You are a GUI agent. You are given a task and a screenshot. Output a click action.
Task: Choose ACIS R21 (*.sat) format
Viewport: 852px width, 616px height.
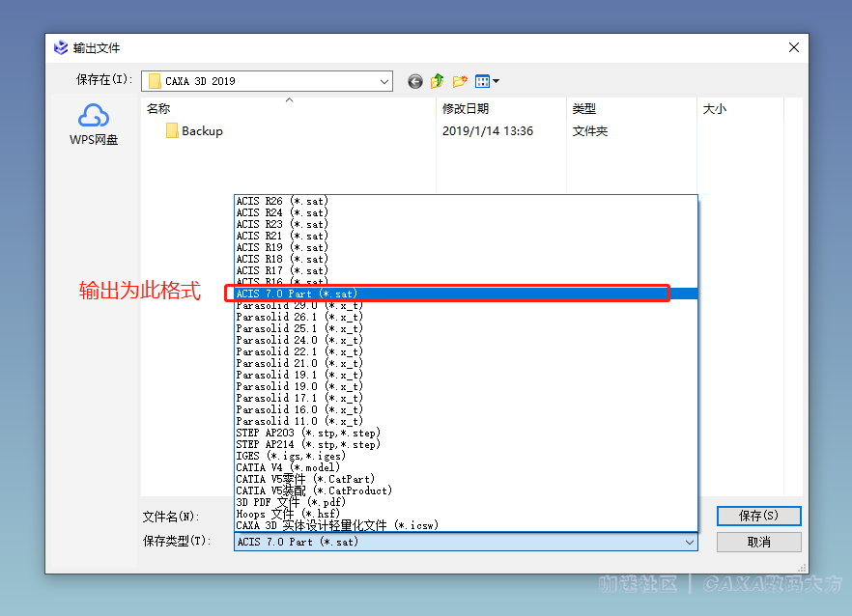(x=466, y=236)
